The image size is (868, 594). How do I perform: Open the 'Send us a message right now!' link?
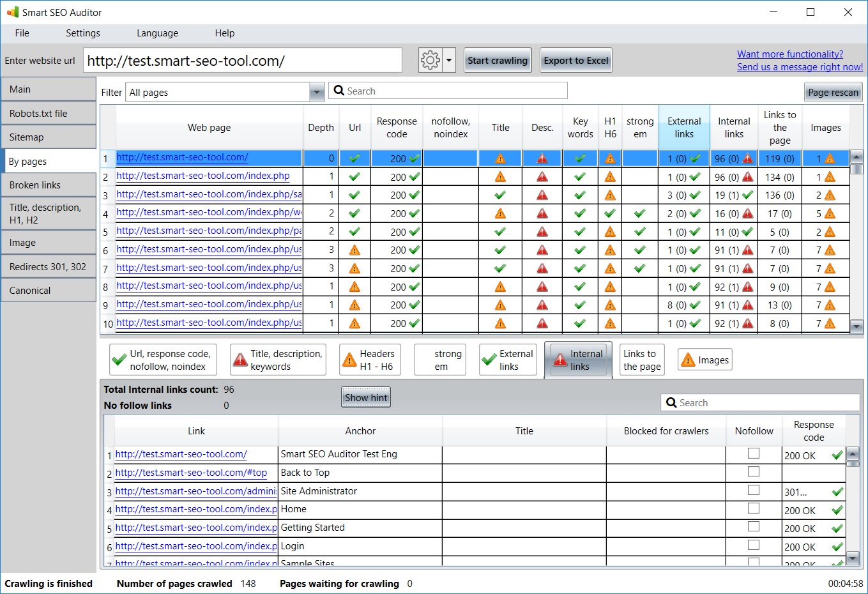(800, 67)
